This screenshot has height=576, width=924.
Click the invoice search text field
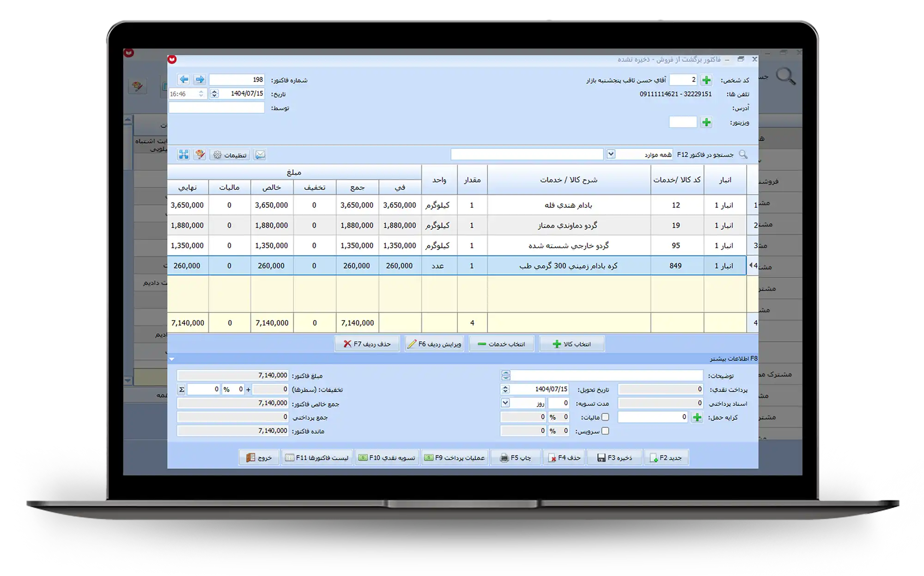[527, 154]
